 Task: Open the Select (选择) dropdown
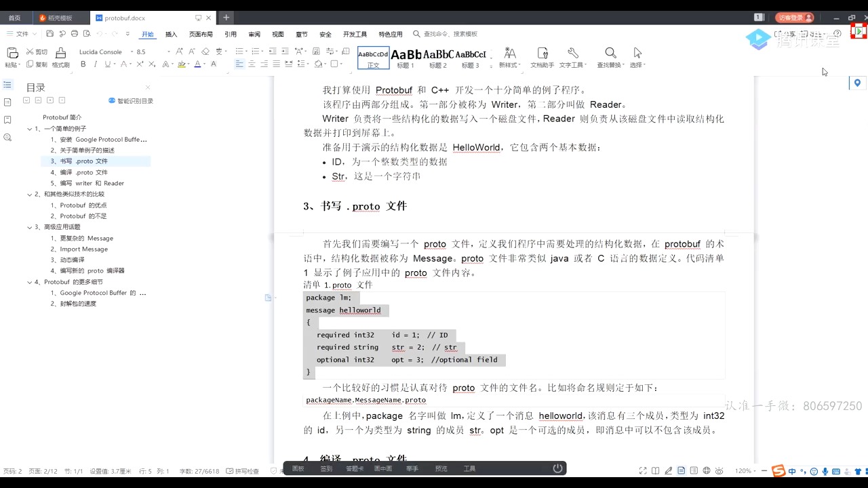(x=637, y=58)
